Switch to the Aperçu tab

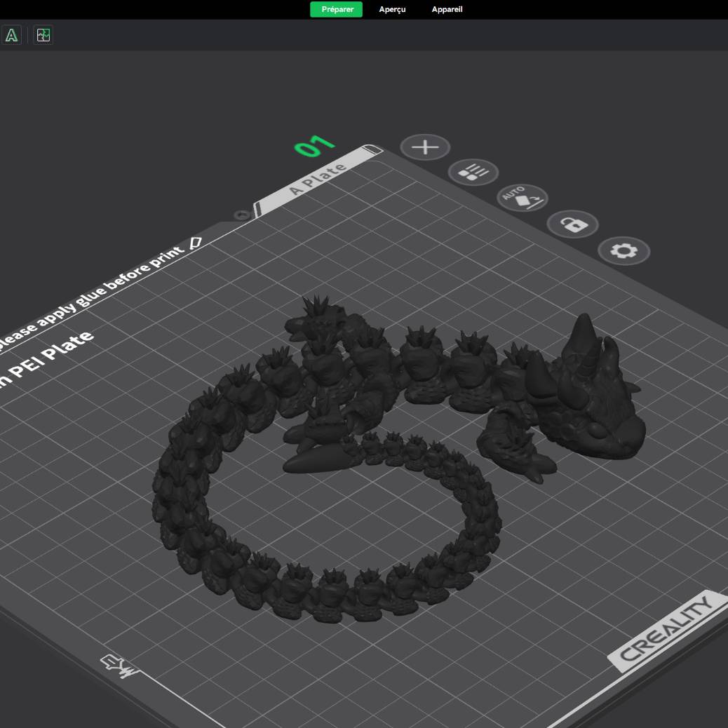[392, 10]
